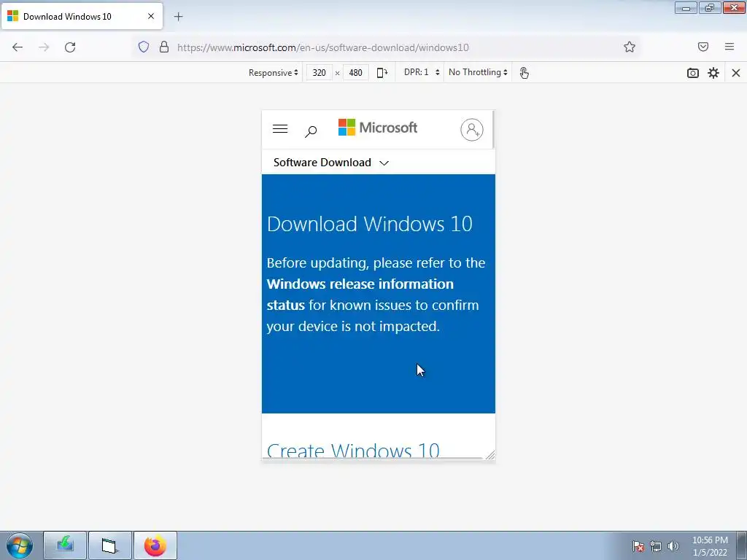Close responsive design mode
The width and height of the screenshot is (747, 560).
(735, 73)
